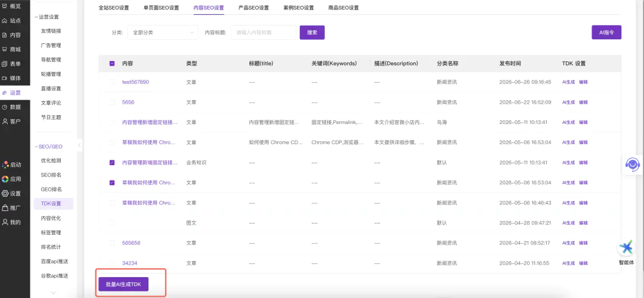Open 广告管理 in the submenu
The image size is (644, 298).
pos(51,45)
